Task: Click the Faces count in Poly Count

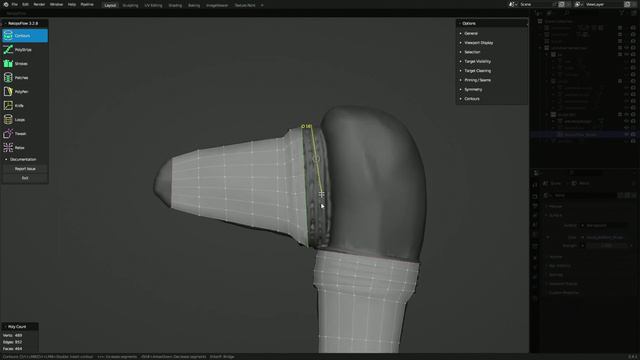Action: tap(13, 349)
